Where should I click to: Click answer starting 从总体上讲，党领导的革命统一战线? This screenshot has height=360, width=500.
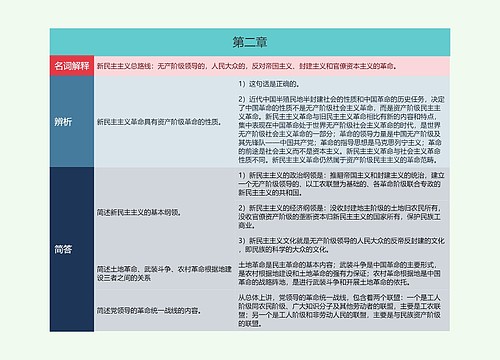[339, 311]
